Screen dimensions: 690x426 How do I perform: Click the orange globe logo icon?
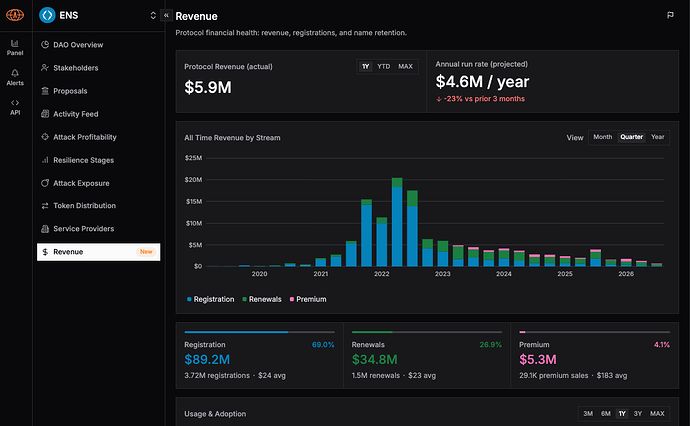(x=15, y=15)
